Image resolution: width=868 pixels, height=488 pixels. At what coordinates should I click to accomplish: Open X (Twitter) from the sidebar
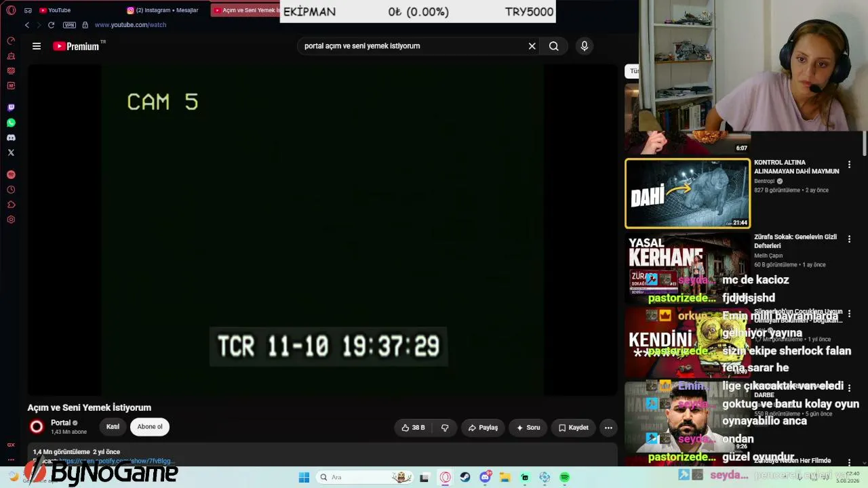point(11,152)
